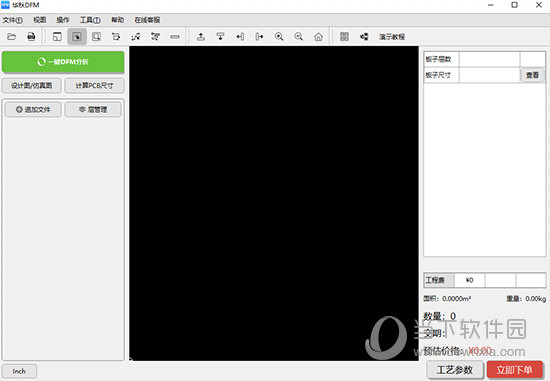Click the net path toolbar icon

click(135, 36)
